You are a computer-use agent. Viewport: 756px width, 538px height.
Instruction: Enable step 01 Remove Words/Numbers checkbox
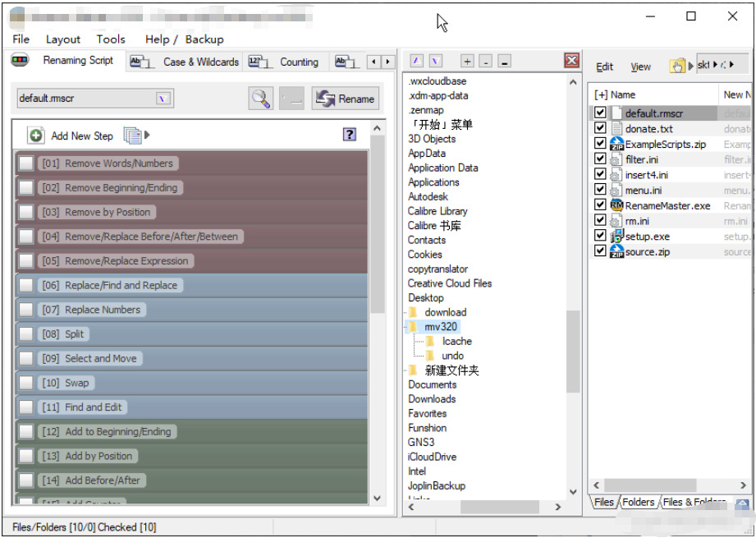[26, 163]
